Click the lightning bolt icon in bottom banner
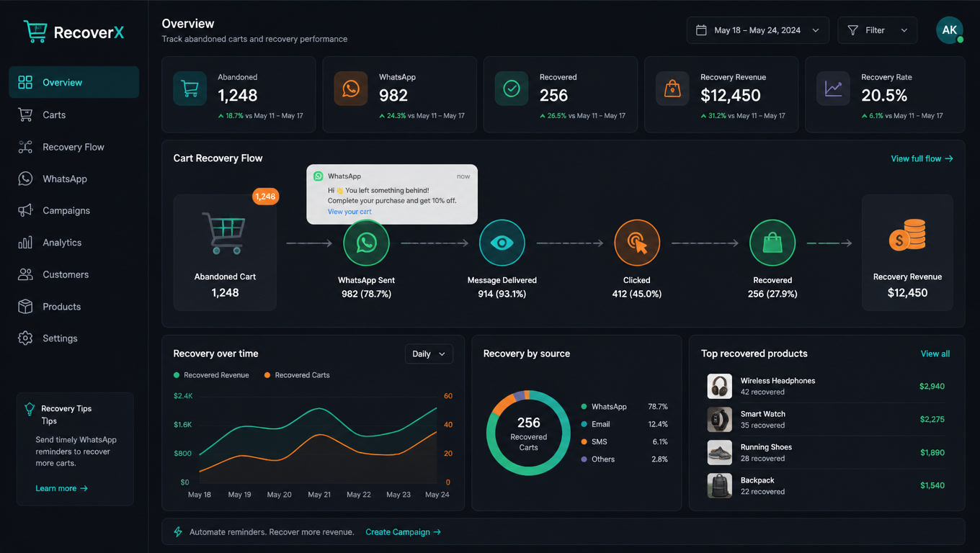The height and width of the screenshot is (553, 980). 178,532
